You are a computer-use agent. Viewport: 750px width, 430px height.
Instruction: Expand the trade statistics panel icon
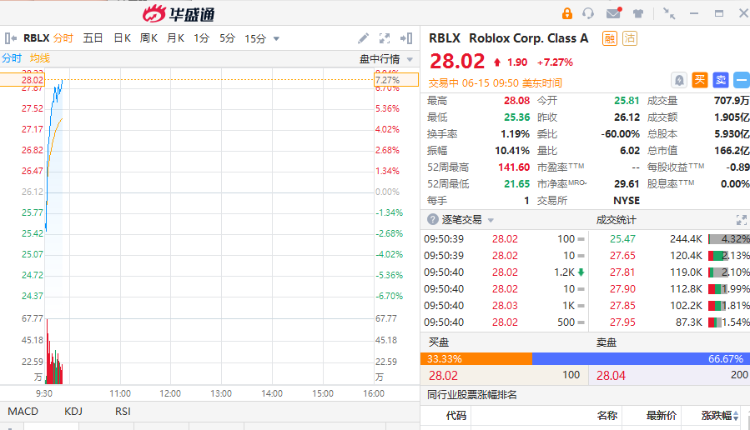point(741,220)
